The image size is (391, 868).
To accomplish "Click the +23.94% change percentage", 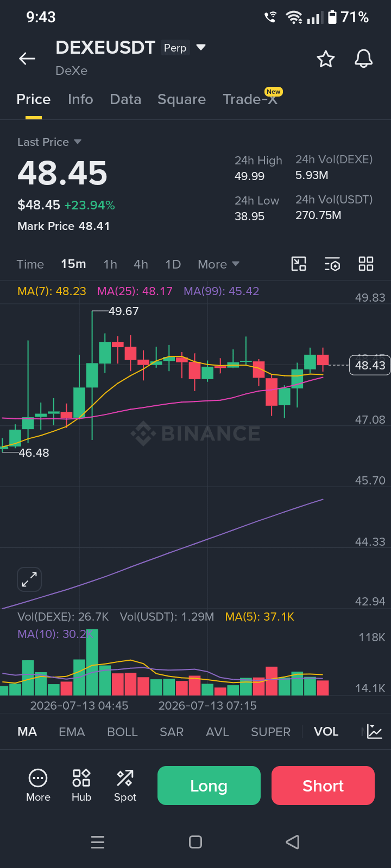I will pos(90,205).
